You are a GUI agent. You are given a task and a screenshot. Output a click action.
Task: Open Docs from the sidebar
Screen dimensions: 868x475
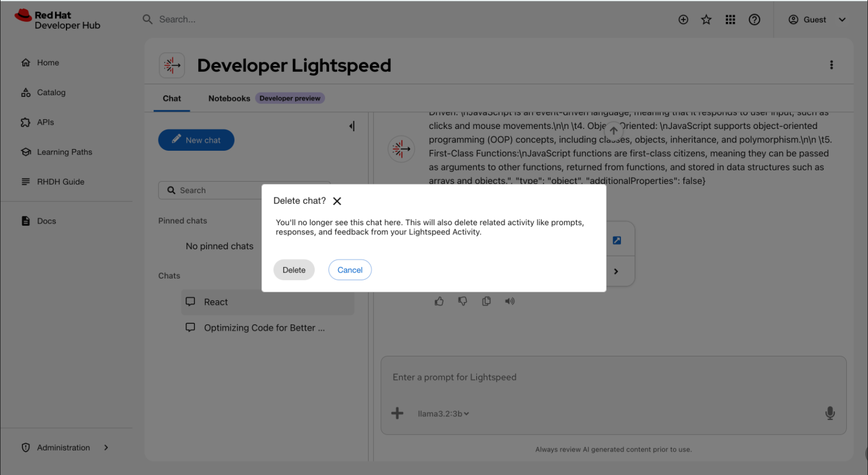[38, 221]
